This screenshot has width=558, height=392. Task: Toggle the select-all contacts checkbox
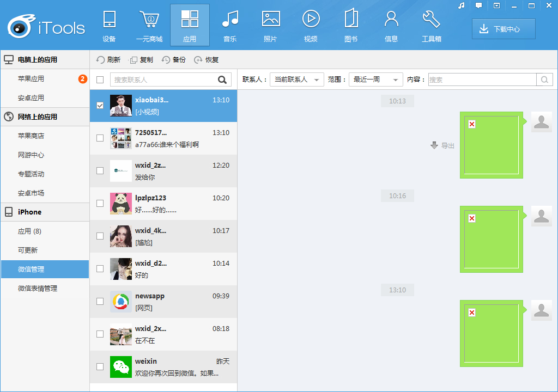[x=100, y=79]
